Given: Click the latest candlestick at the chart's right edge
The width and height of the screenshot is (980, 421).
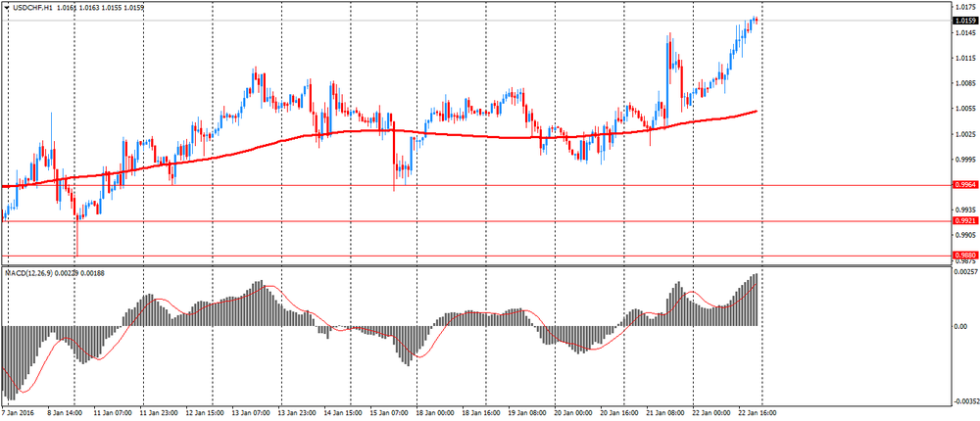Looking at the screenshot, I should (x=757, y=20).
